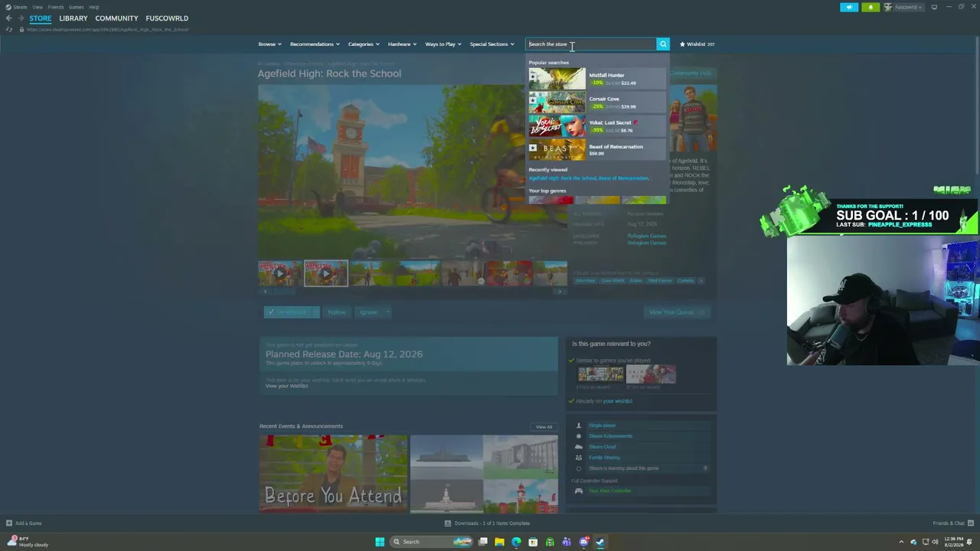Click the Steam Cloud feature icon
The width and height of the screenshot is (980, 551).
579,447
